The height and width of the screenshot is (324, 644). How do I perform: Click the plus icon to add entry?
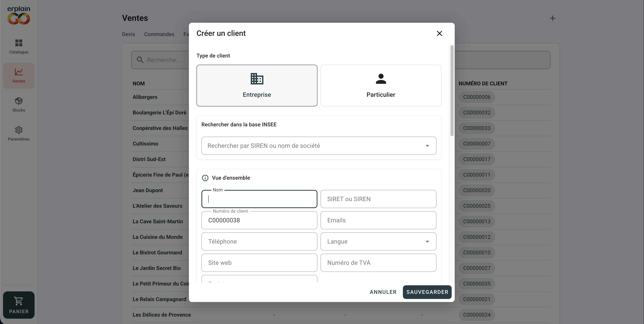(x=552, y=18)
